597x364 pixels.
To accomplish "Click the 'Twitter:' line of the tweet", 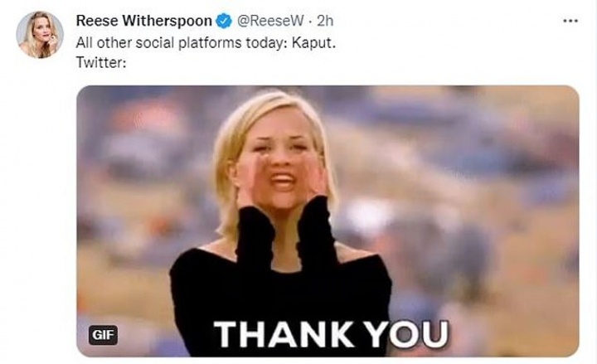I will 101,62.
